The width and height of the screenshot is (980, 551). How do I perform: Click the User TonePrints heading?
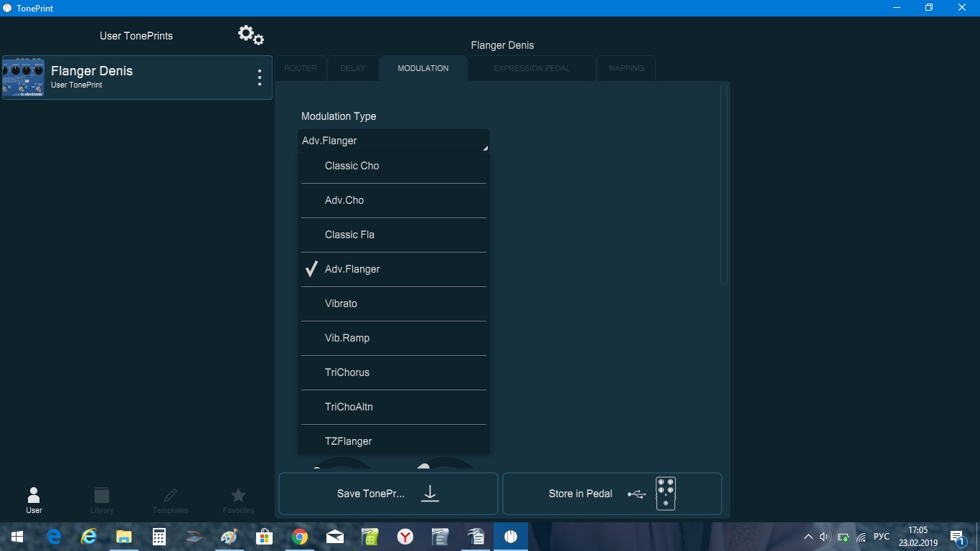pyautogui.click(x=136, y=36)
